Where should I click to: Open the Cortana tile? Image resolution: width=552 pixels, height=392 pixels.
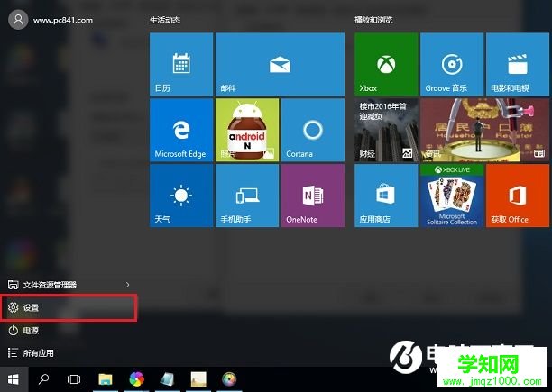(x=313, y=130)
